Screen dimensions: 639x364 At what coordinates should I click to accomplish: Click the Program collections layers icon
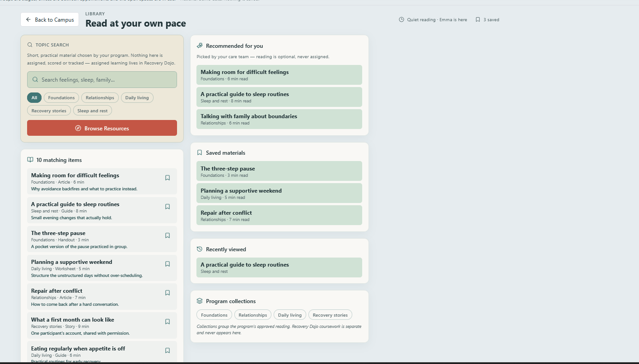point(200,301)
